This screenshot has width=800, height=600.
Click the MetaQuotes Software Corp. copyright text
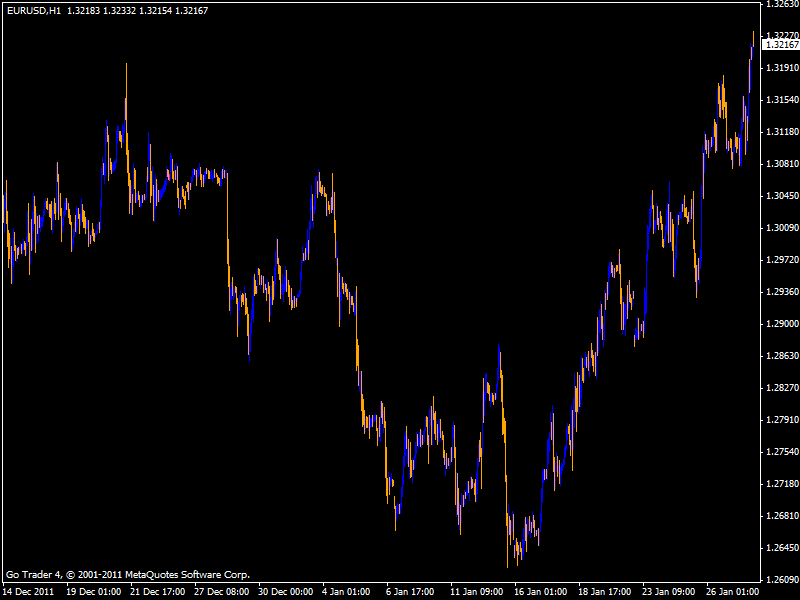tap(187, 575)
